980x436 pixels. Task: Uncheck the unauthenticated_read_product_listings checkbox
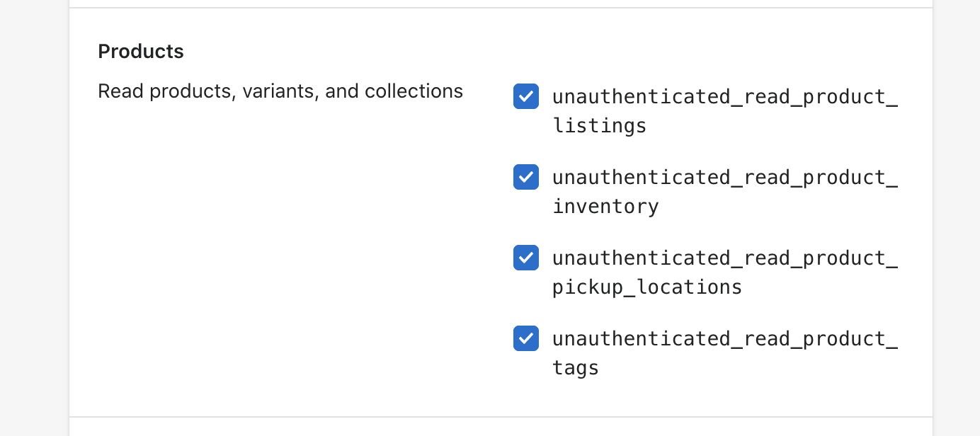[526, 96]
